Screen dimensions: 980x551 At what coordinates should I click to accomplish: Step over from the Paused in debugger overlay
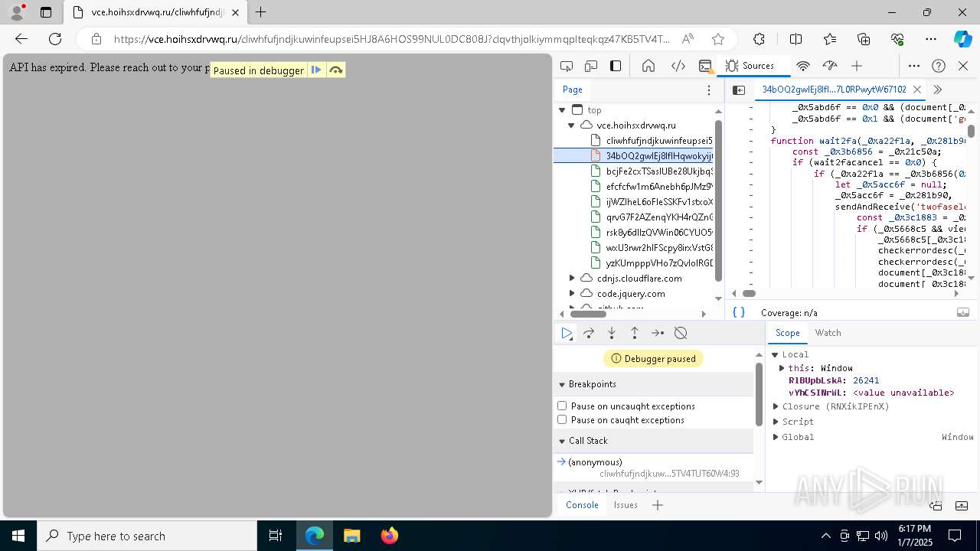click(x=335, y=70)
